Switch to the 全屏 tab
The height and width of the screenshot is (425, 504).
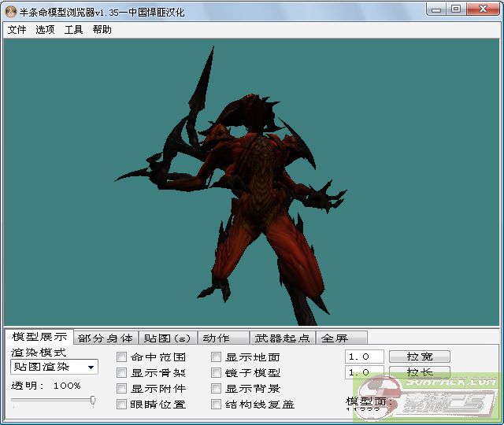click(x=335, y=338)
